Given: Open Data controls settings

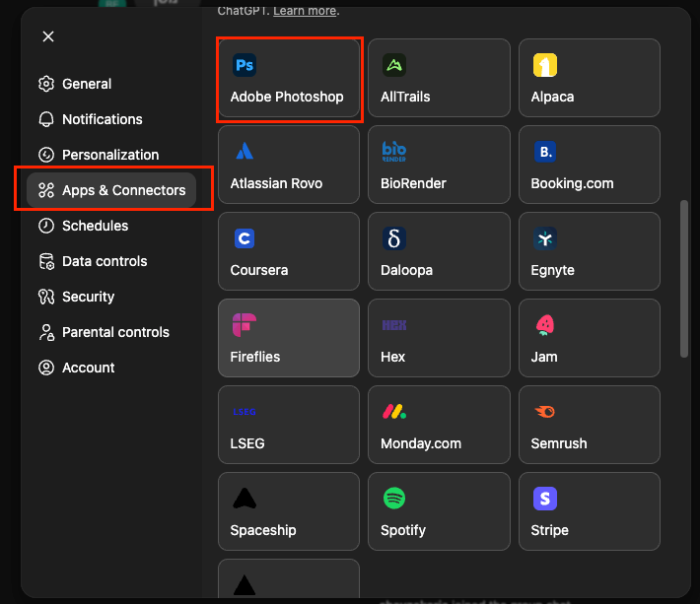Looking at the screenshot, I should pyautogui.click(x=111, y=261).
